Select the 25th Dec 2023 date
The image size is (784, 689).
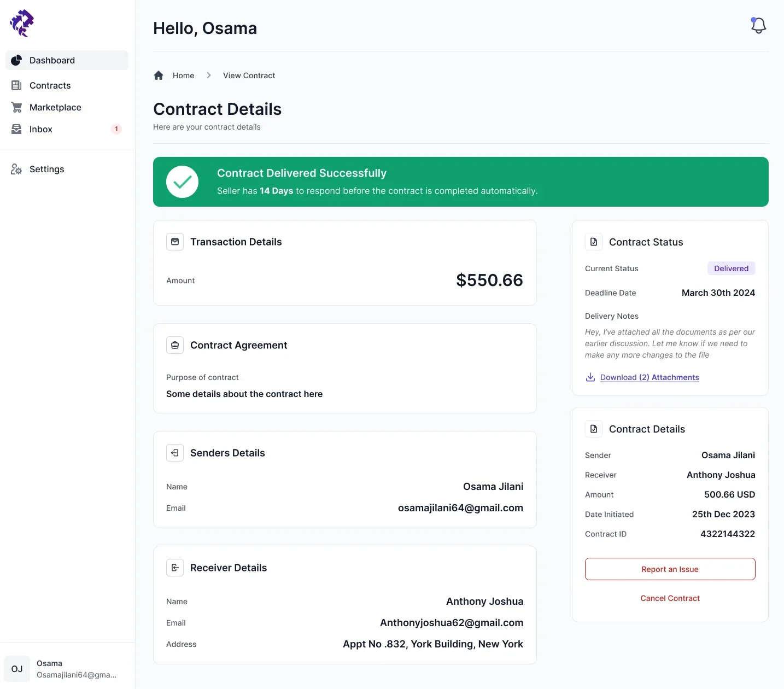[x=723, y=514]
